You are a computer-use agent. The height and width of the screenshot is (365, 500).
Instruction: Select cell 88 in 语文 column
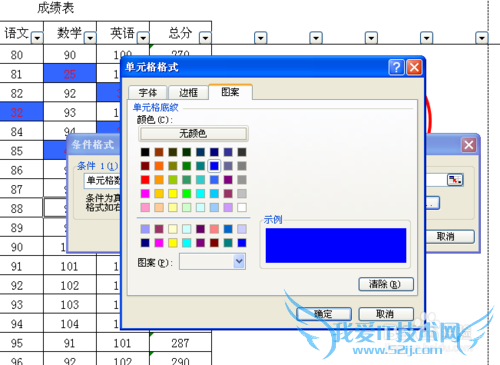21,208
